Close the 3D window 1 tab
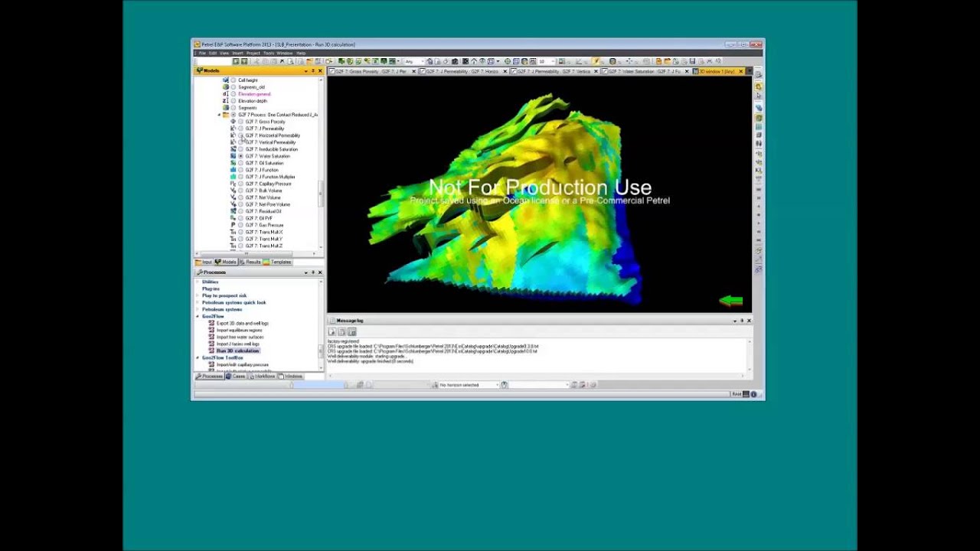Viewport: 980px width, 551px height. (740, 71)
